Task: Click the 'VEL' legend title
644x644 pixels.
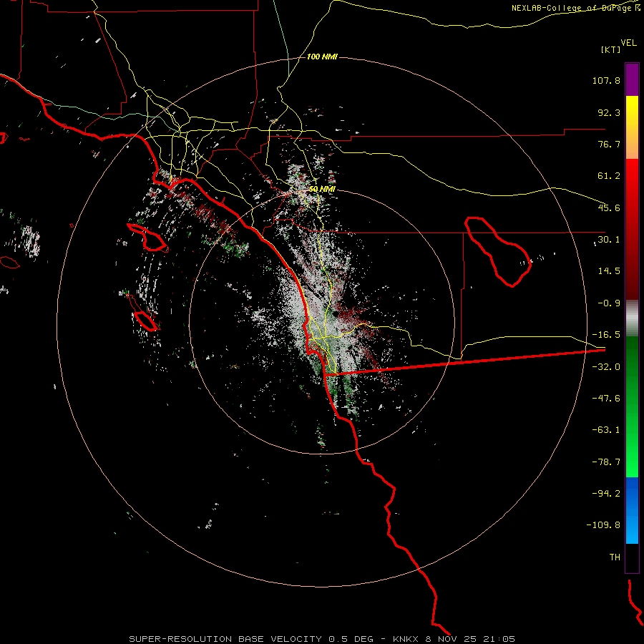Action: tap(628, 43)
